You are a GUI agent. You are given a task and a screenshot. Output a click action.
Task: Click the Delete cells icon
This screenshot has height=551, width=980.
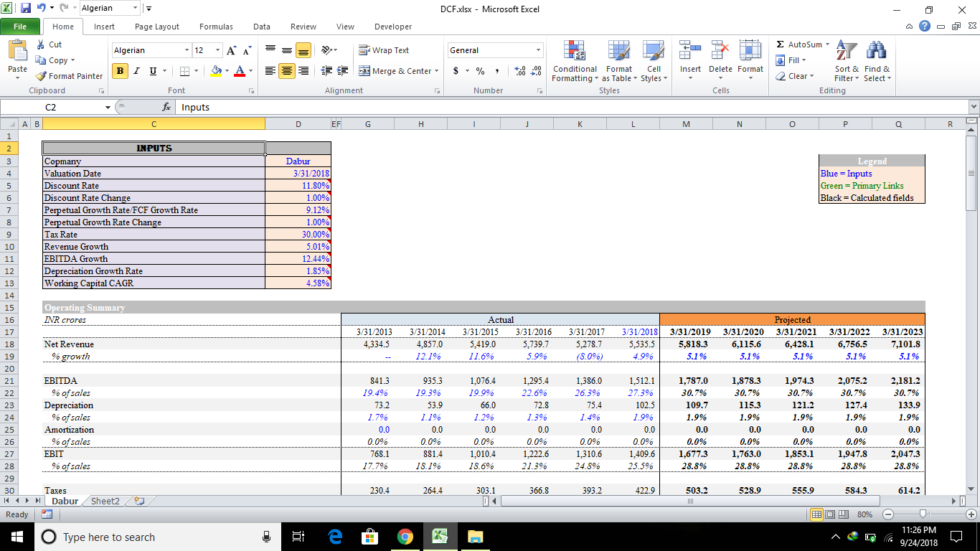coord(720,50)
